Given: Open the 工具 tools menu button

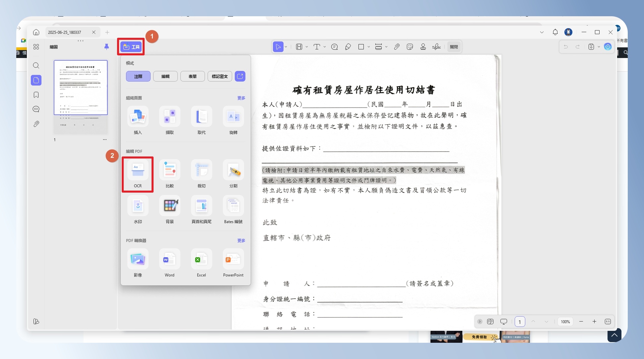Looking at the screenshot, I should click(x=131, y=47).
